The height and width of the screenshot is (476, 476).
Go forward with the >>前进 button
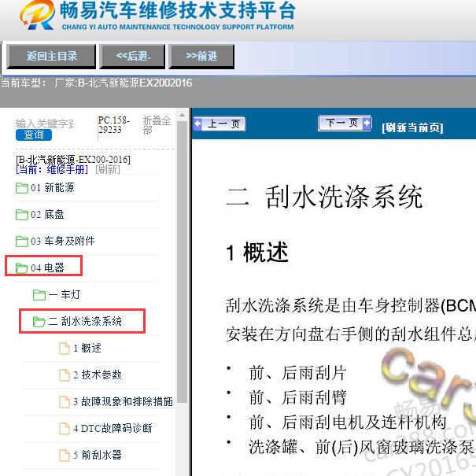(x=201, y=56)
